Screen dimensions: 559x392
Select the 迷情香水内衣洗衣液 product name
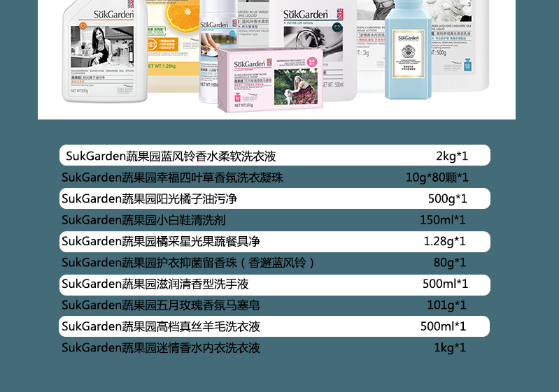click(161, 348)
